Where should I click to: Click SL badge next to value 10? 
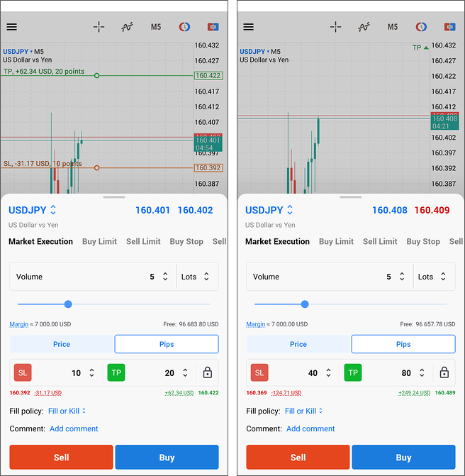(23, 372)
